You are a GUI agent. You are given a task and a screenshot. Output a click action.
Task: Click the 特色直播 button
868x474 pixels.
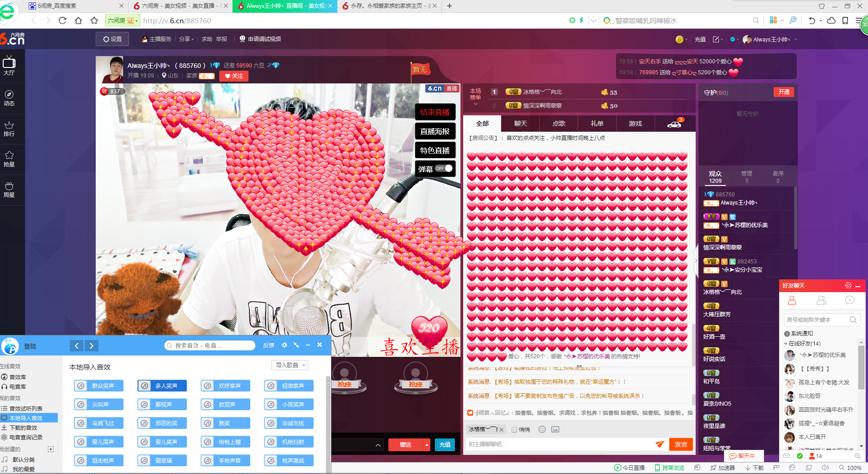pos(435,150)
